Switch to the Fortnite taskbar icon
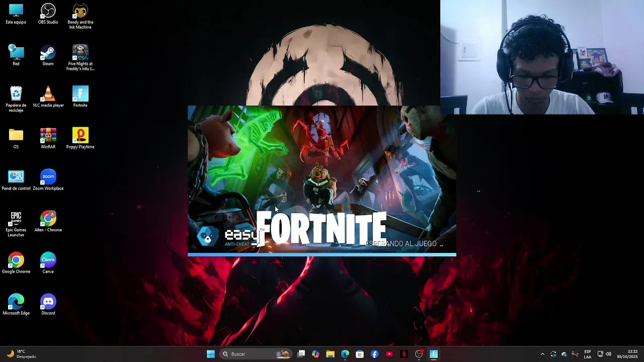 tap(434, 354)
